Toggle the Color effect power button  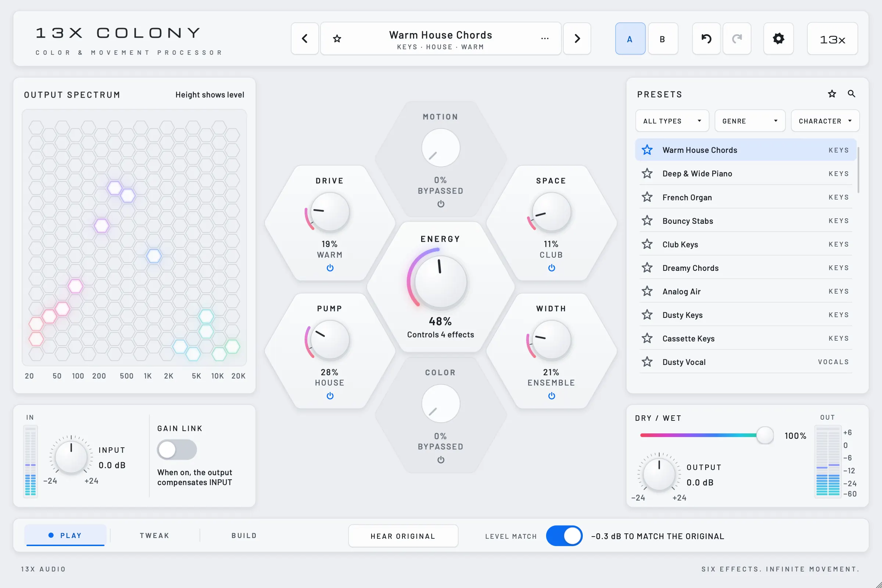click(441, 460)
